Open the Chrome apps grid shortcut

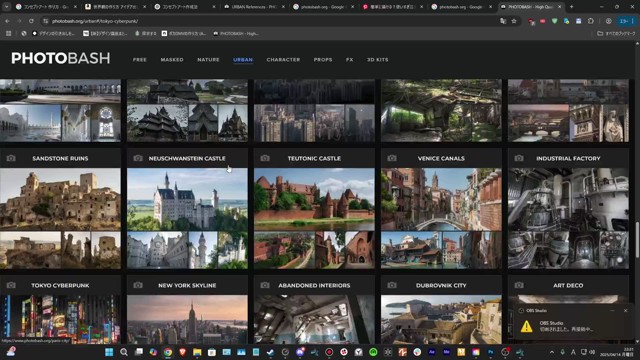(8, 33)
